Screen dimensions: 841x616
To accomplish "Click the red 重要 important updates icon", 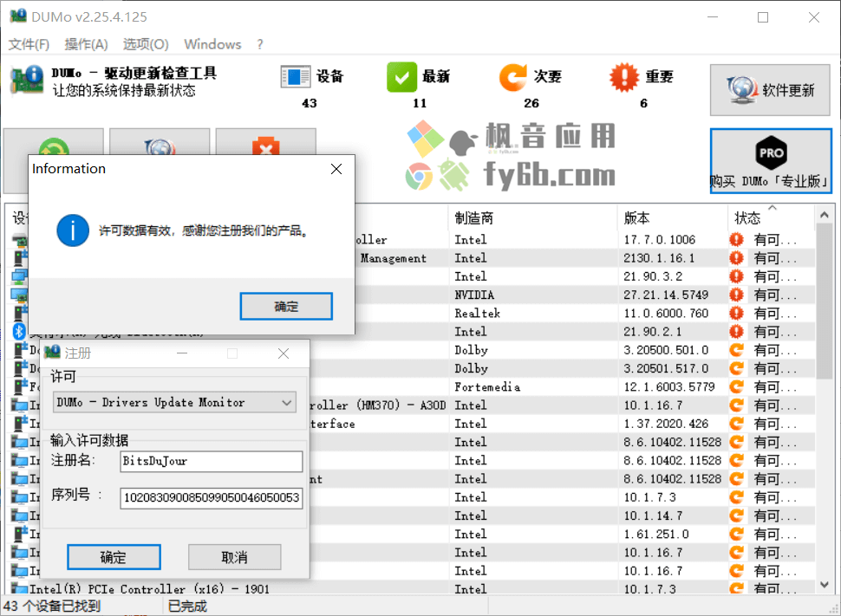I will (x=624, y=76).
